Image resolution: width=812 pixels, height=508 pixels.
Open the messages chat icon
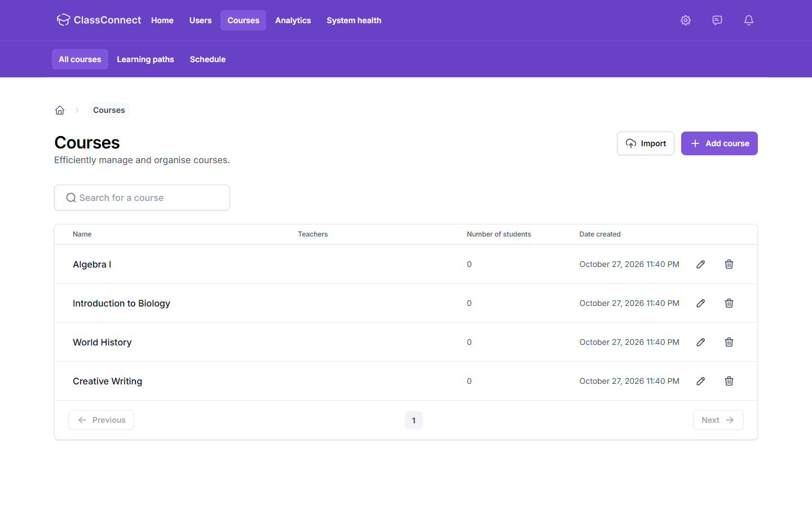pos(717,20)
